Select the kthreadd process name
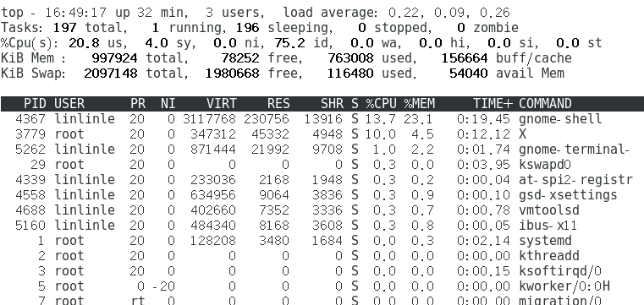This screenshot has height=305, width=644. [x=549, y=255]
